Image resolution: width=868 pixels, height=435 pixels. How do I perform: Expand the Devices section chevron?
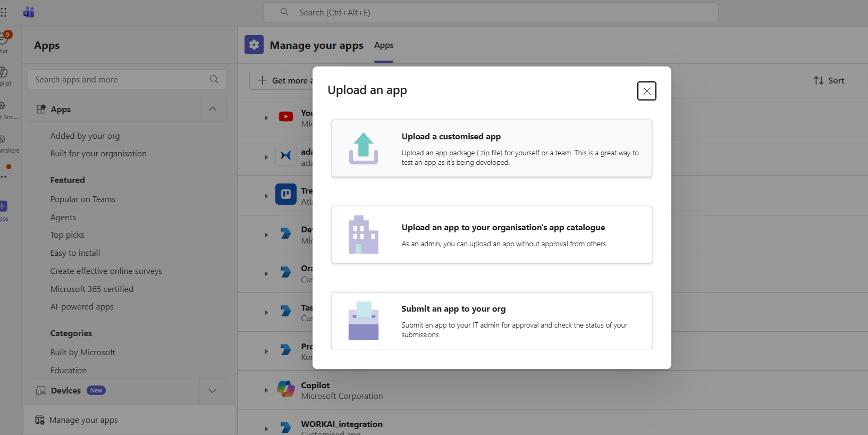pyautogui.click(x=212, y=391)
